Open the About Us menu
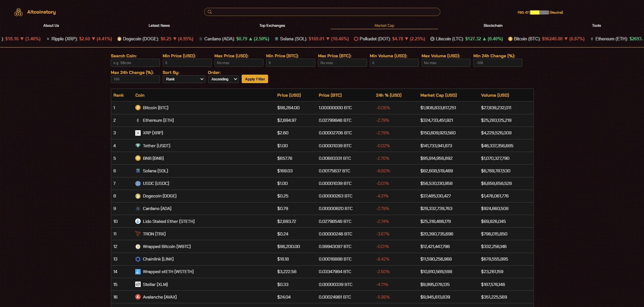 coord(51,25)
